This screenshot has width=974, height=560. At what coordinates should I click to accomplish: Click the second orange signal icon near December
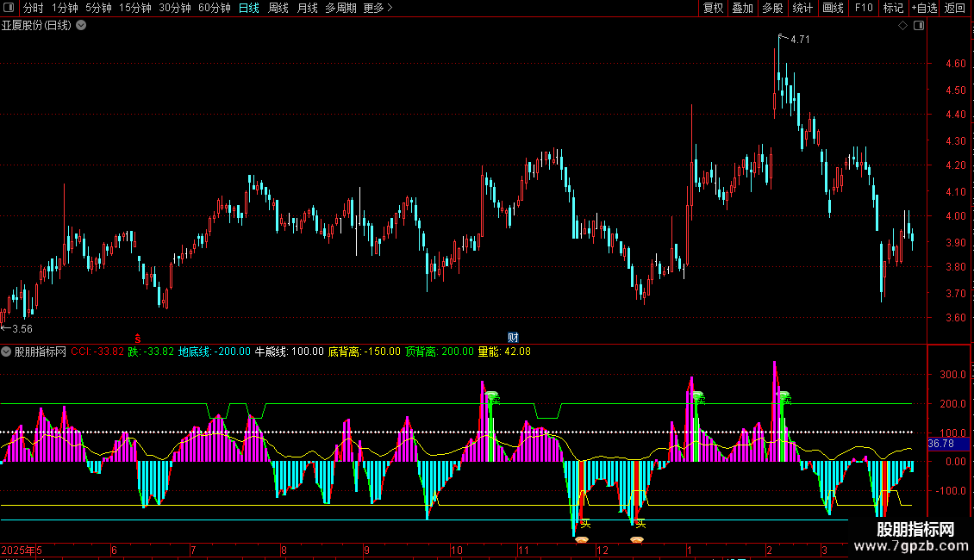coord(637,539)
